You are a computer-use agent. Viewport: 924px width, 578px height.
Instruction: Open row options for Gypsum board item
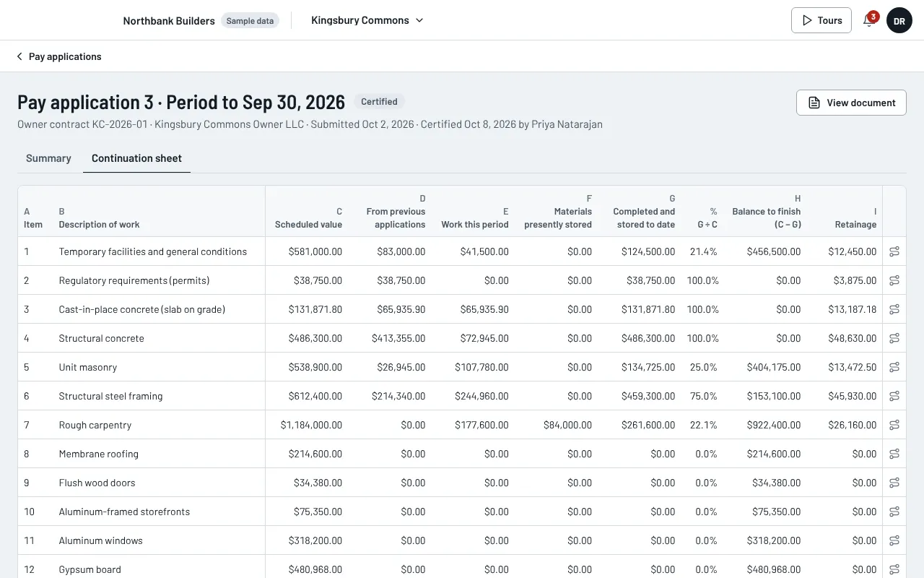pos(894,569)
